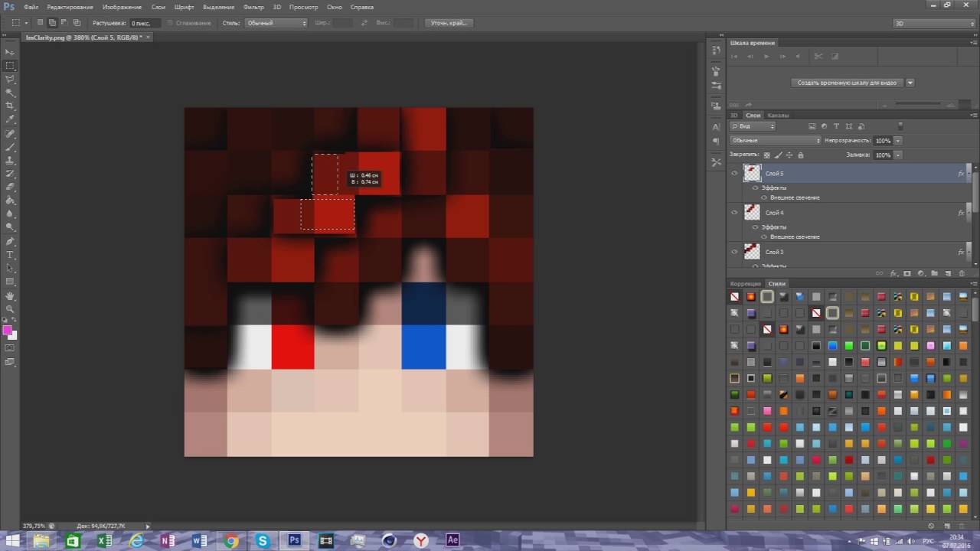The width and height of the screenshot is (980, 551).
Task: Open the Стиль dropdown in options bar
Action: tap(276, 23)
